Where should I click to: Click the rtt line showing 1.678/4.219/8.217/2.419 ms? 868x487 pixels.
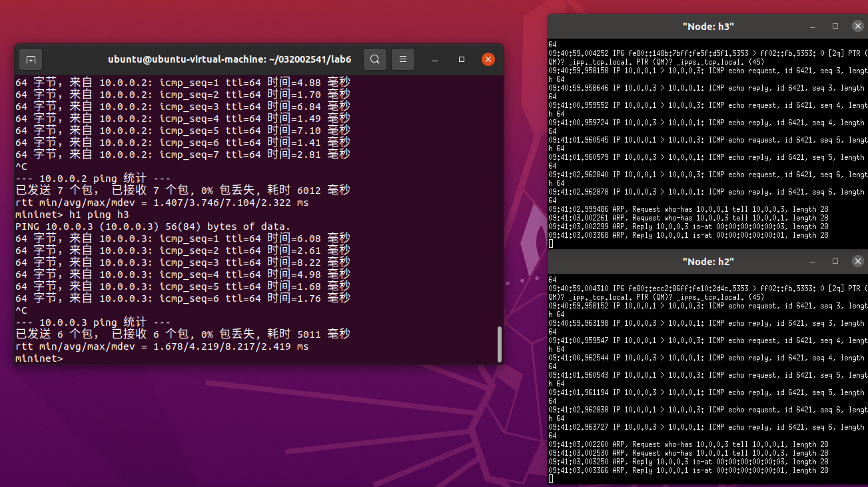[162, 346]
